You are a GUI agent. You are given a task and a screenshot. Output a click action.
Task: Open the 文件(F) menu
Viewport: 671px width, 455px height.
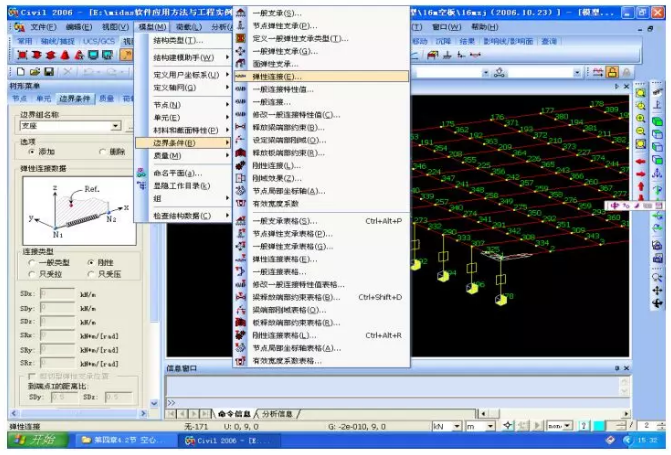(x=43, y=27)
